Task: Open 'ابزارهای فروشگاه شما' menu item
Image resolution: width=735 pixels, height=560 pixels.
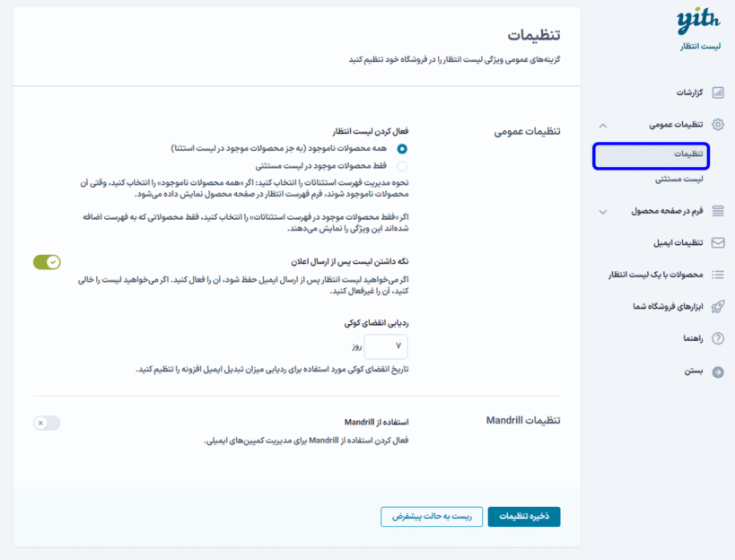Action: tap(668, 307)
